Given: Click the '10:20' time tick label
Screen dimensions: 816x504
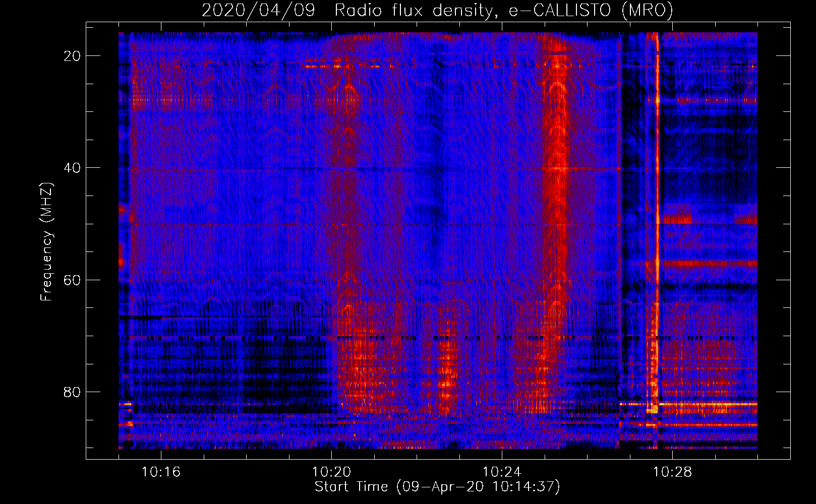Looking at the screenshot, I should tap(331, 472).
